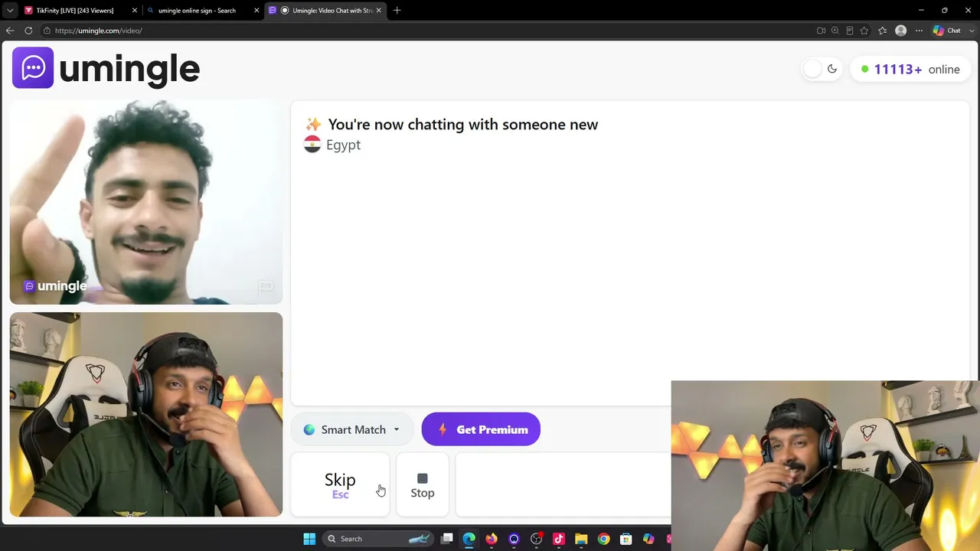The width and height of the screenshot is (980, 551).
Task: Click the chat message input field
Action: 563,484
